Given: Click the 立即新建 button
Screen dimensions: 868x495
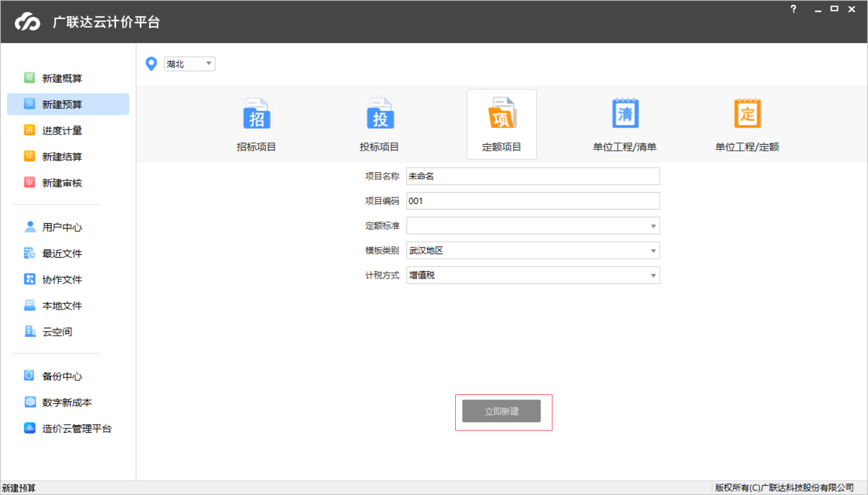Looking at the screenshot, I should (501, 411).
